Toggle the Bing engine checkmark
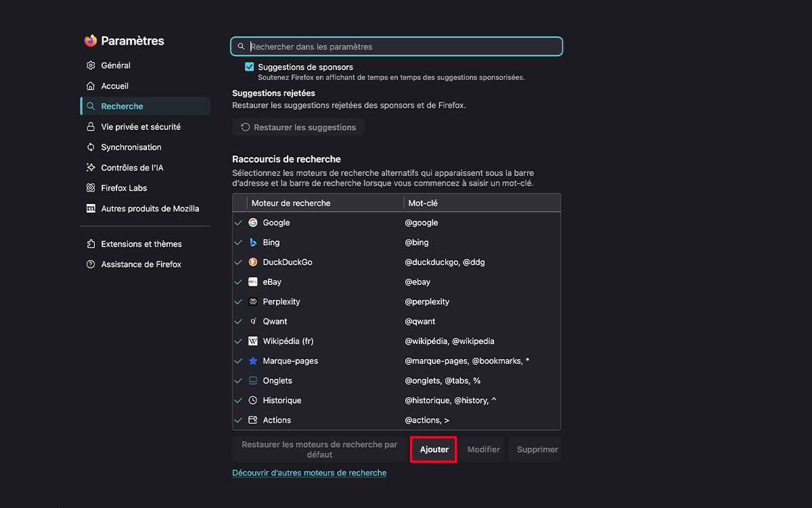This screenshot has height=508, width=812. point(238,242)
